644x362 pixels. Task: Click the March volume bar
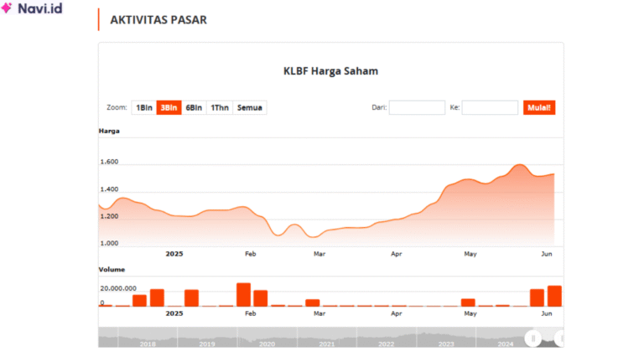click(x=313, y=303)
